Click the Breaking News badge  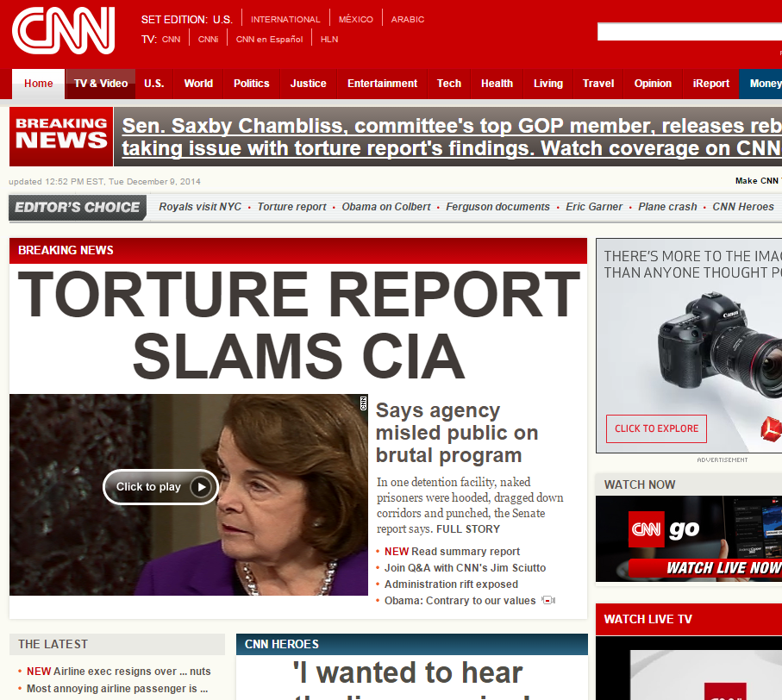coord(61,136)
